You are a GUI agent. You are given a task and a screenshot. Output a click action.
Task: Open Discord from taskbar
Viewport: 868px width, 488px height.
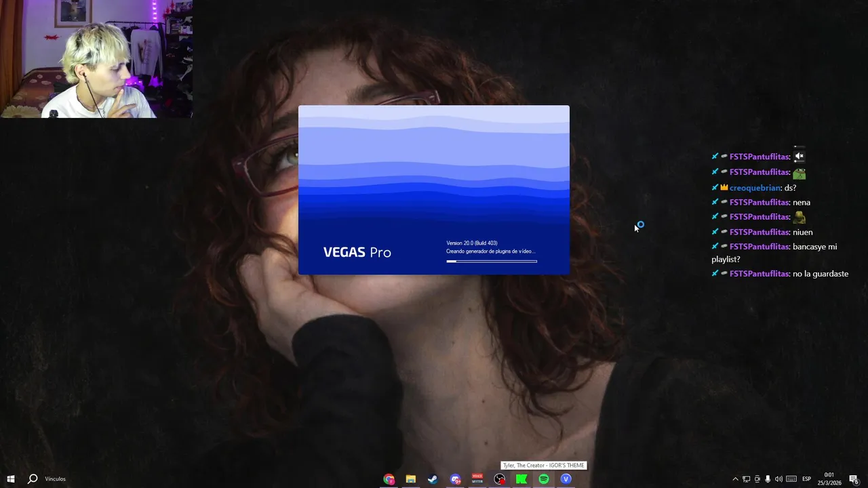pos(455,479)
